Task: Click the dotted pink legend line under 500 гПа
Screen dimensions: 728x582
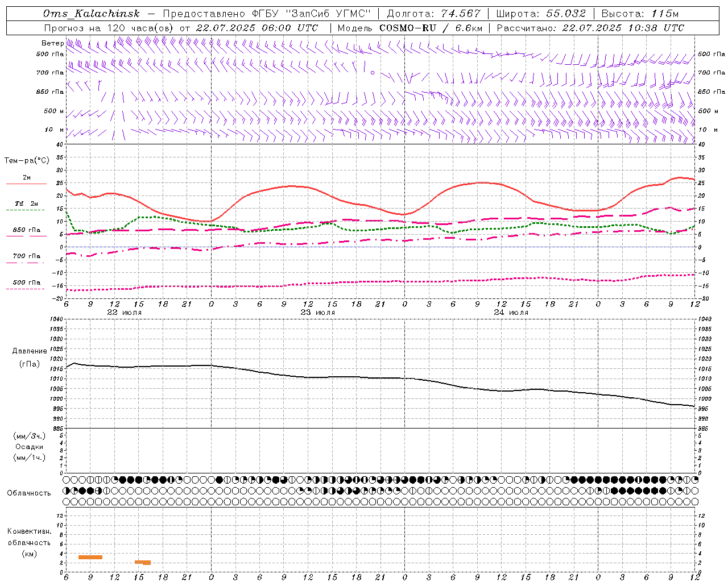Action: pos(26,289)
